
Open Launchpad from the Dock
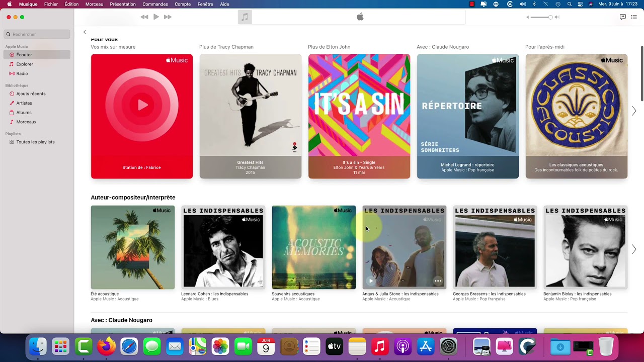[x=60, y=346]
